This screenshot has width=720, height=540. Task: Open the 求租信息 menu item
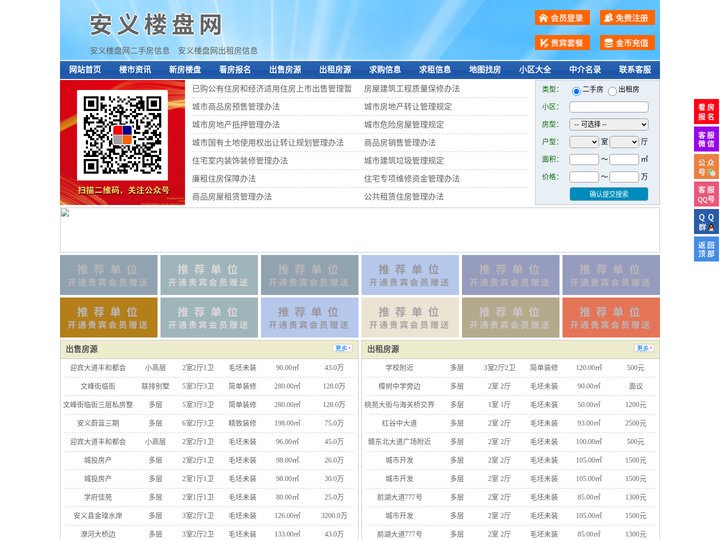[435, 70]
